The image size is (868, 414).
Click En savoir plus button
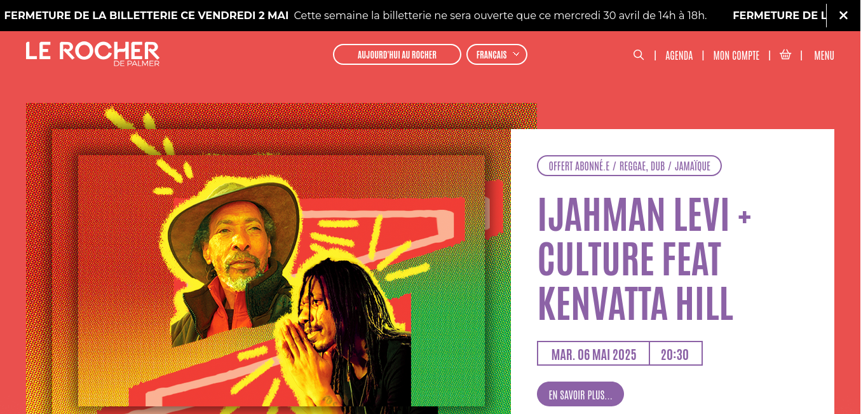pyautogui.click(x=580, y=394)
